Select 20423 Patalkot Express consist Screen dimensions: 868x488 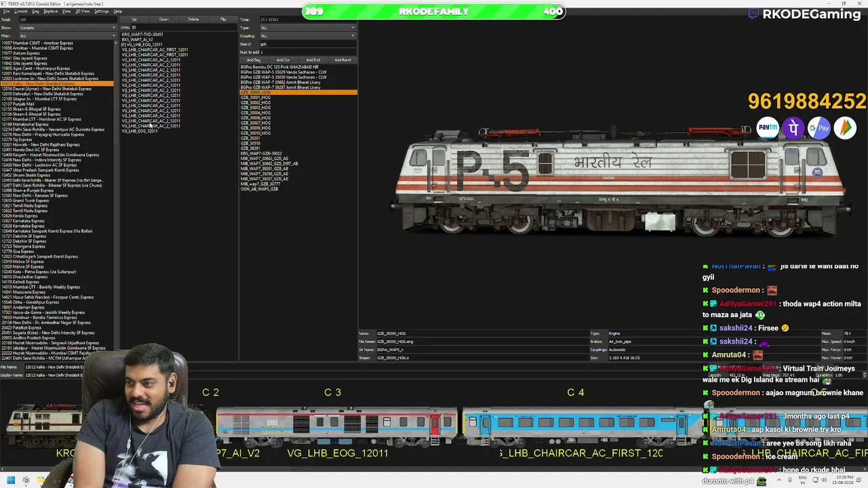pos(58,328)
